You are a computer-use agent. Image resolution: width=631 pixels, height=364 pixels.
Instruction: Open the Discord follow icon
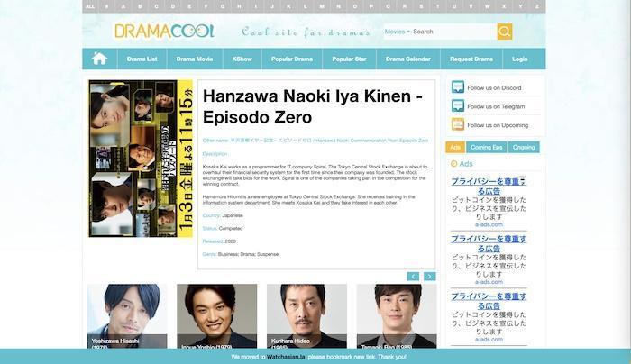tap(458, 87)
